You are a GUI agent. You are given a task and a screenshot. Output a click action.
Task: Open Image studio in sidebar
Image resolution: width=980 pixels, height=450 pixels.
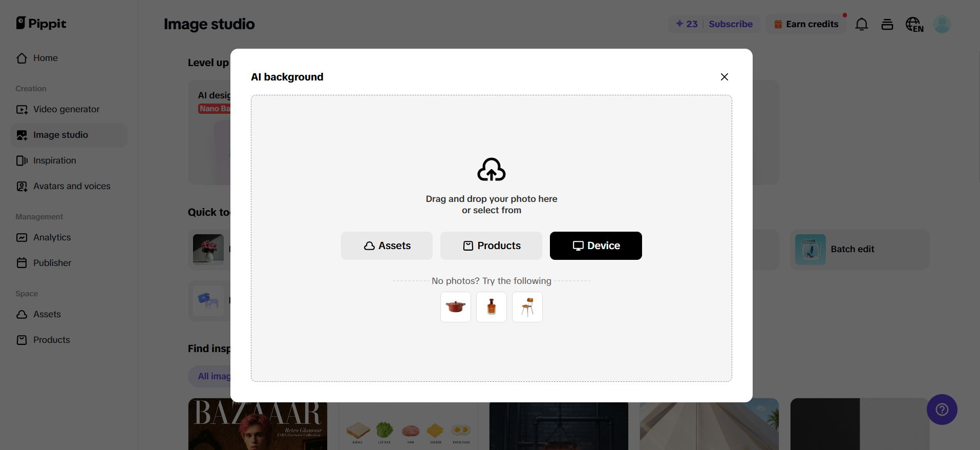(69, 135)
